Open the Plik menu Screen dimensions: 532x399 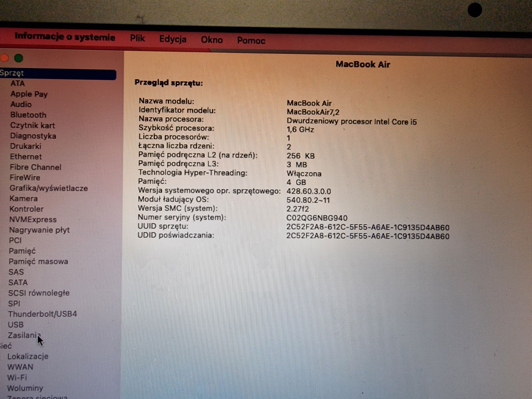tap(138, 38)
